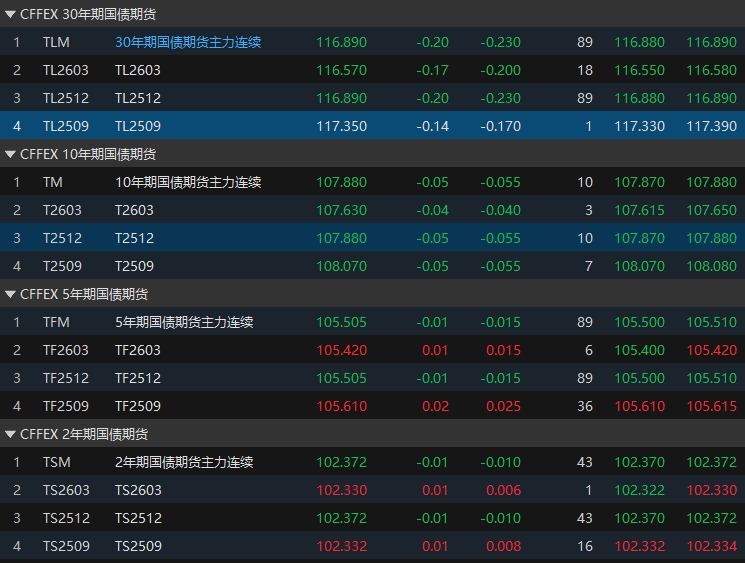The width and height of the screenshot is (745, 563).
Task: Collapse the CFFEX 30年期国债期货 group
Action: [10, 14]
